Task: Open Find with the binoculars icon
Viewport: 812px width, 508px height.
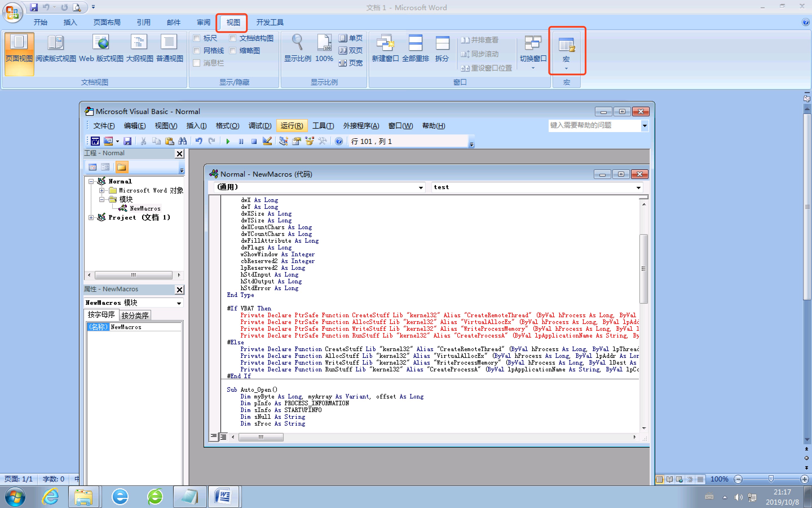Action: pyautogui.click(x=182, y=141)
